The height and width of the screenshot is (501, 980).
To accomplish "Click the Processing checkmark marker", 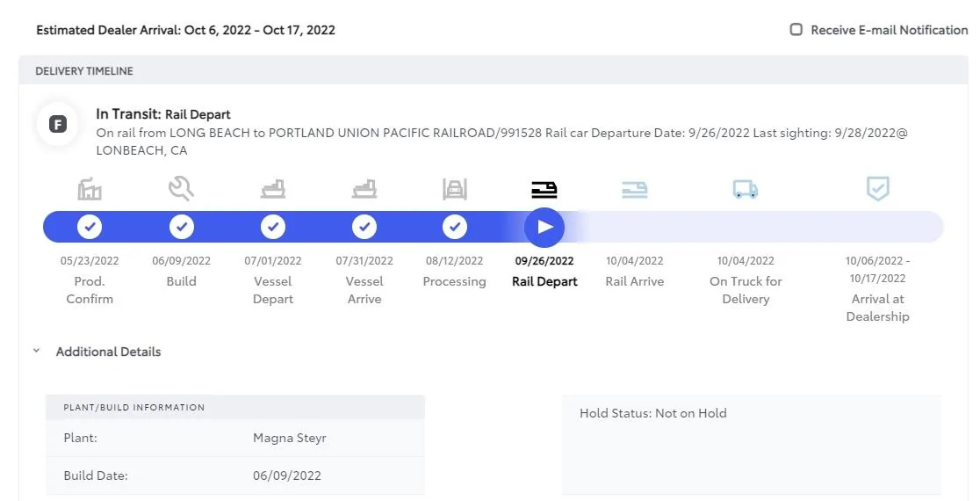I will (x=455, y=227).
